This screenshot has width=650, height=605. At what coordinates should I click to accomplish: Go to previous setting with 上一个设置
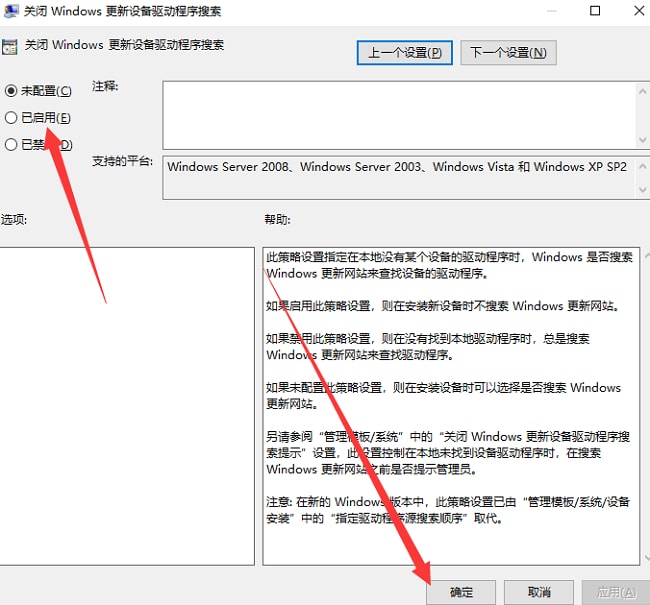[x=404, y=52]
